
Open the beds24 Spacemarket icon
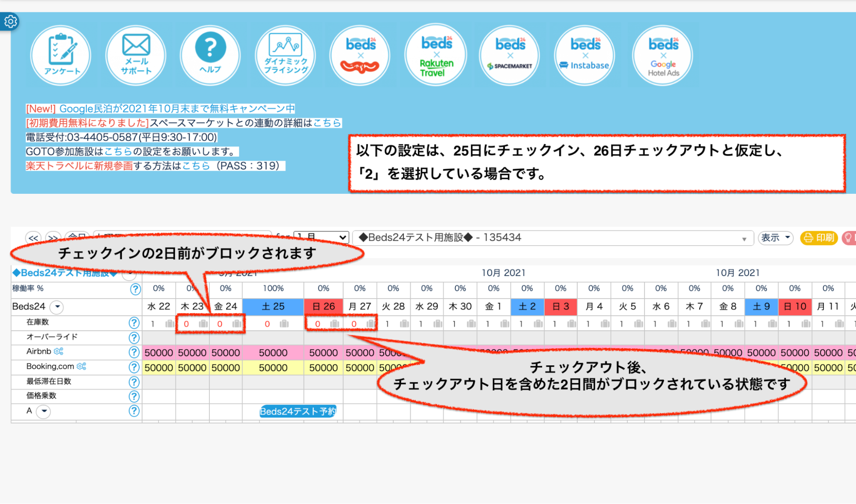(x=510, y=56)
